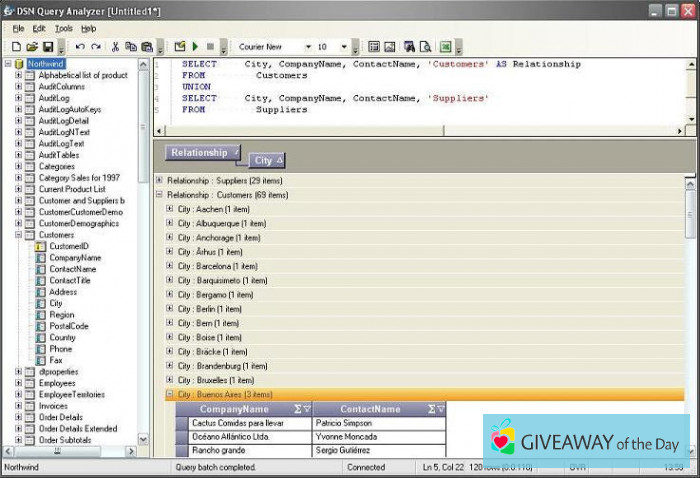Undo the last edit via the toolbar
This screenshot has height=478, width=700.
point(80,47)
